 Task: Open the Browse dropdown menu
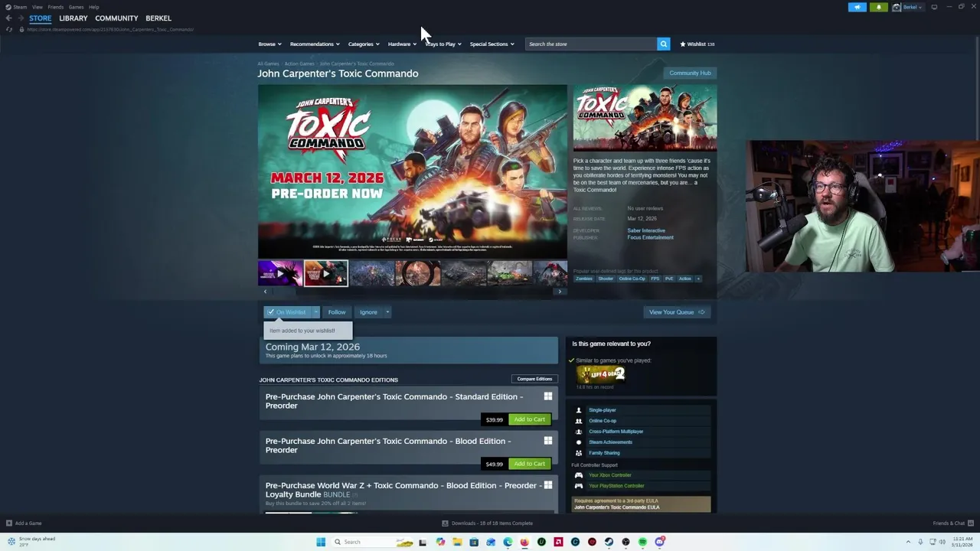click(x=269, y=44)
